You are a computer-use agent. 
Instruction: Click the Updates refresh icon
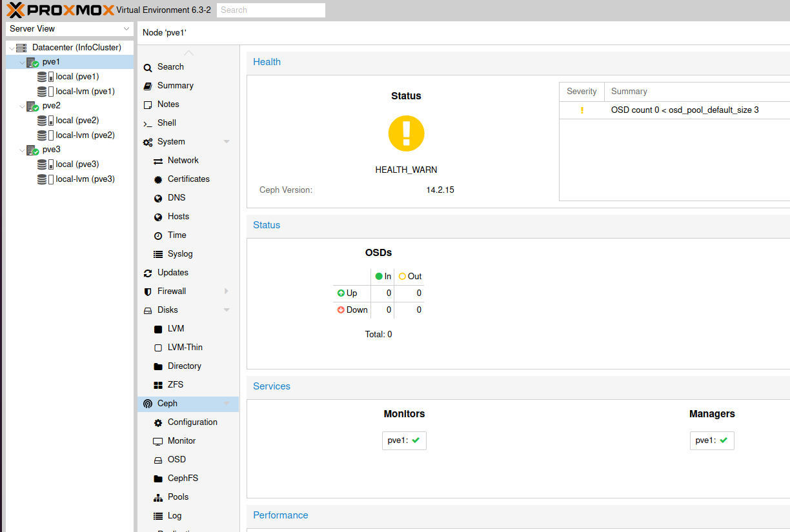[148, 273]
